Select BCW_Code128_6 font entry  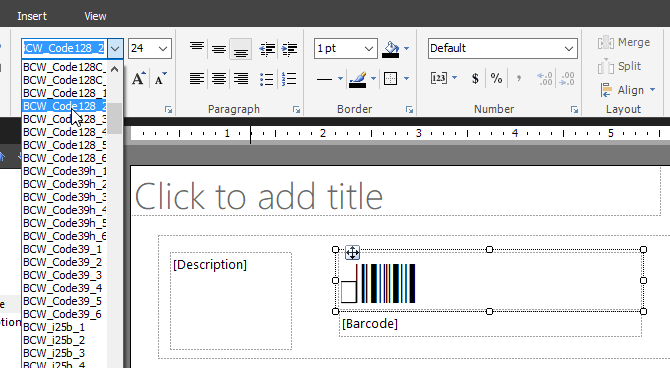(64, 158)
